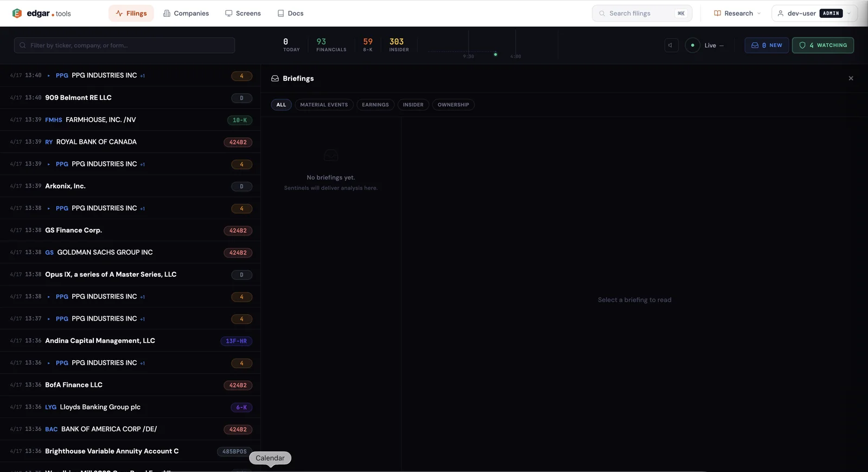Click the timeline green marker dot
This screenshot has height=472, width=868.
point(495,54)
